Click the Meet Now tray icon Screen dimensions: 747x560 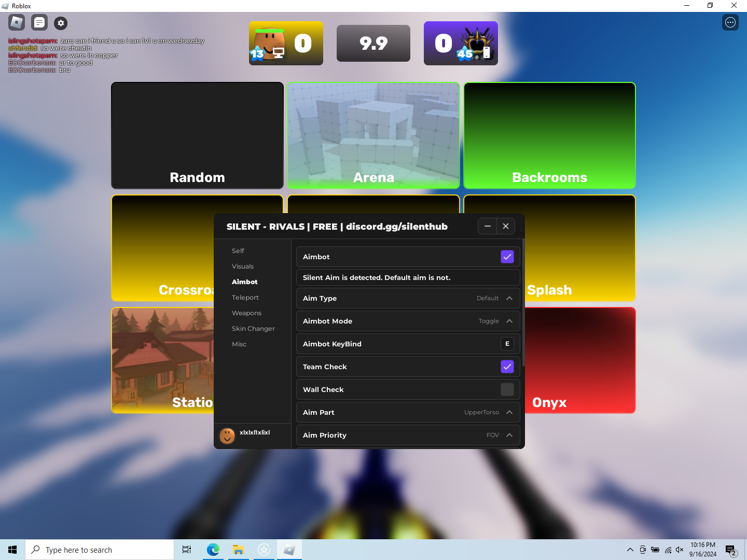pos(643,550)
